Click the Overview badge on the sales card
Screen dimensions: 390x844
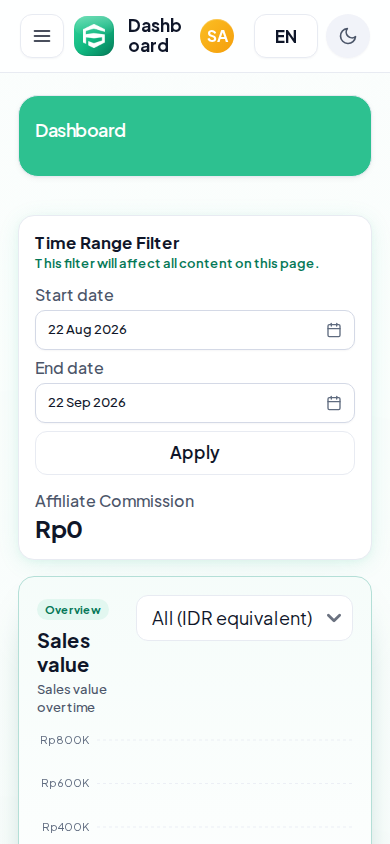[73, 610]
